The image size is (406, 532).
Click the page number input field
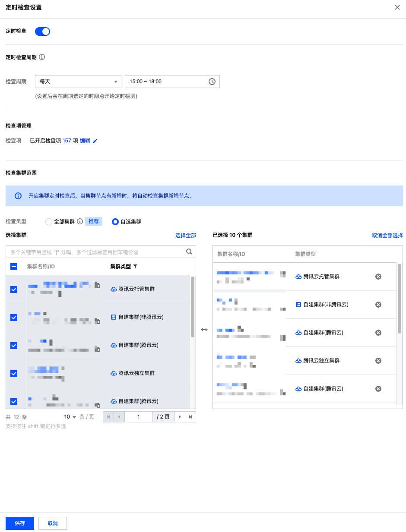(x=138, y=417)
